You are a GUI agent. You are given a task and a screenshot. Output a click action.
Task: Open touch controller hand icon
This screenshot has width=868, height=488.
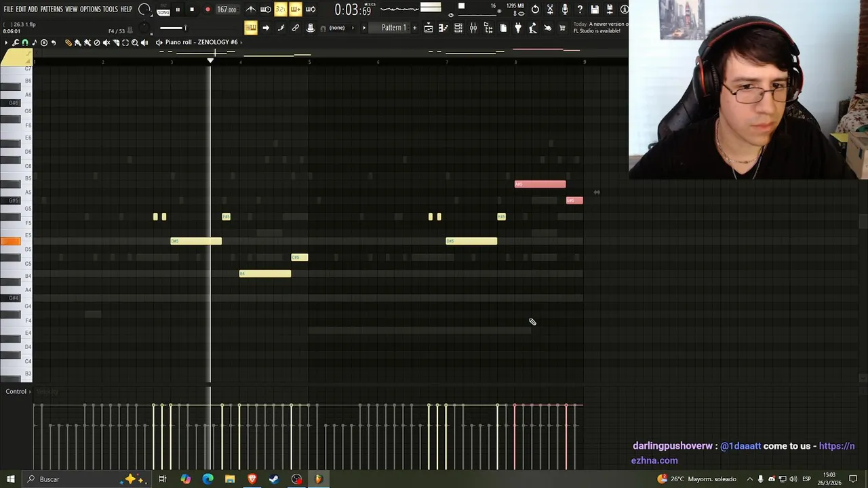coord(548,28)
